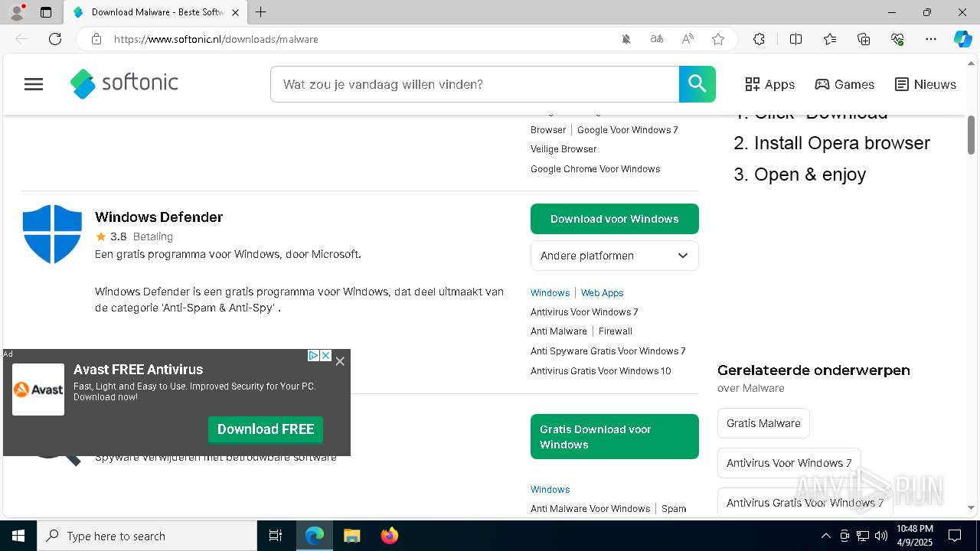Screen dimensions: 980x551
Task: Open the notification center icon
Action: [955, 536]
